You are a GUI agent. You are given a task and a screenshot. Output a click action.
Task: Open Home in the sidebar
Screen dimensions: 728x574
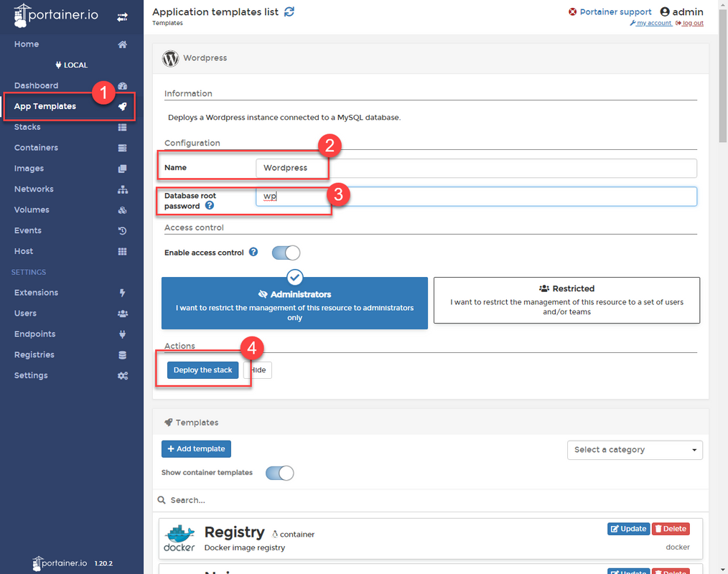tap(27, 44)
